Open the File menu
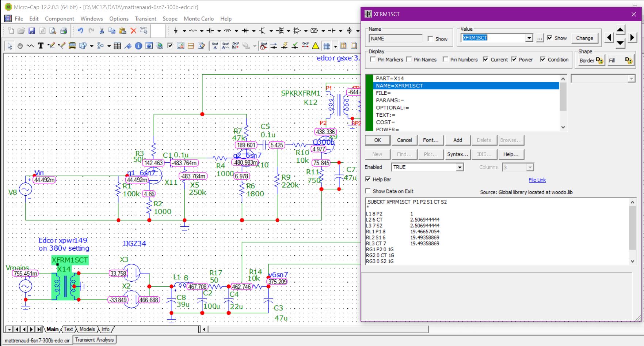The image size is (644, 346). 19,19
